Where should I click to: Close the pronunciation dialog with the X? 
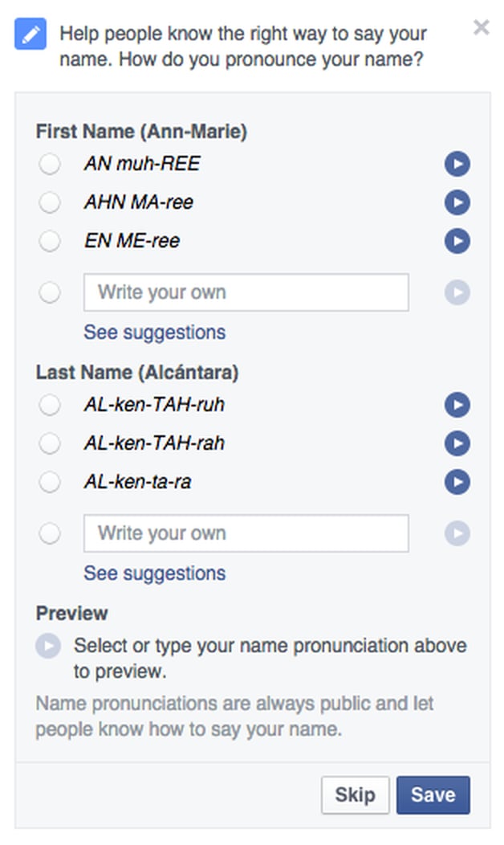point(481,28)
